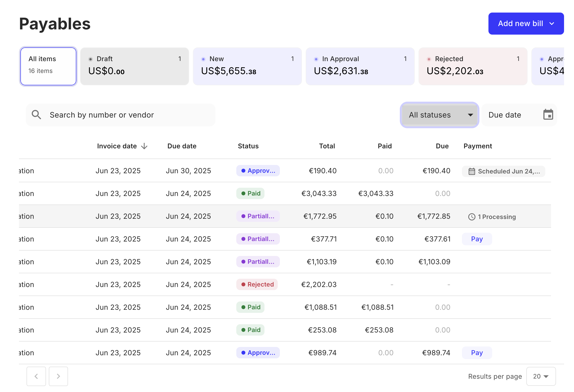Go to next page with right chevron

[x=58, y=376]
